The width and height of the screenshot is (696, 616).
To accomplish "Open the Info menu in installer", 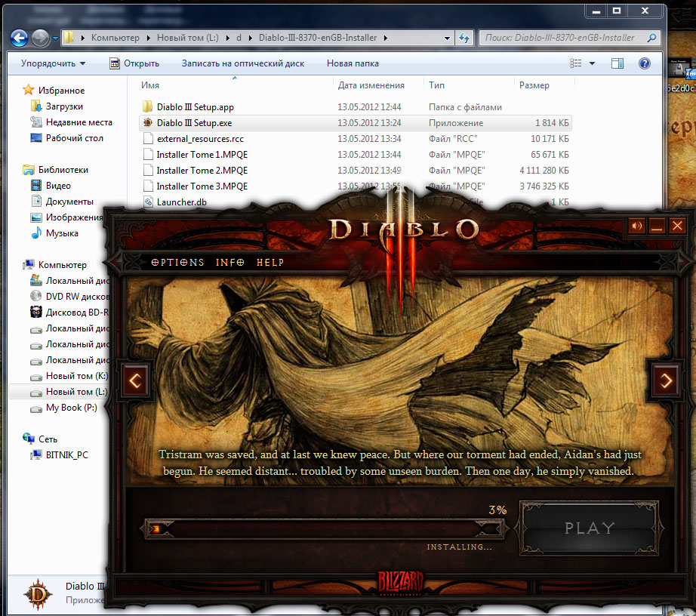I will click(229, 262).
